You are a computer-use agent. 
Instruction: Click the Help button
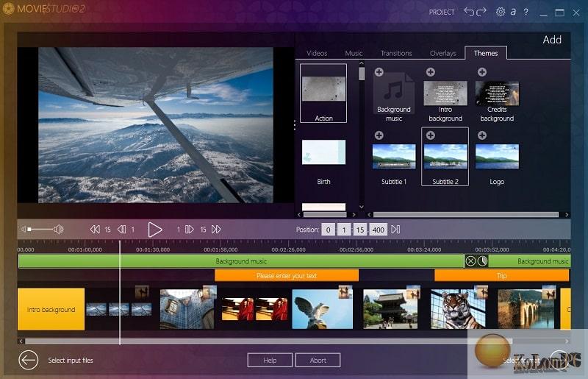click(x=270, y=360)
